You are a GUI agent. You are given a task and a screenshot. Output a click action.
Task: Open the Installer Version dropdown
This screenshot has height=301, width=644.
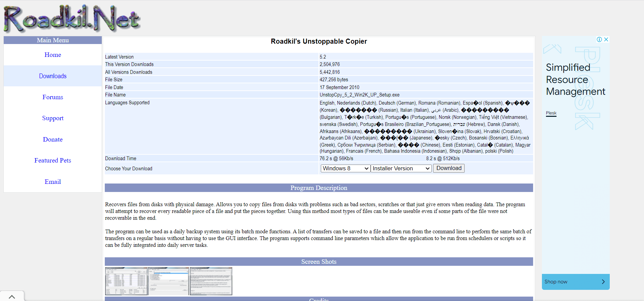click(x=401, y=168)
